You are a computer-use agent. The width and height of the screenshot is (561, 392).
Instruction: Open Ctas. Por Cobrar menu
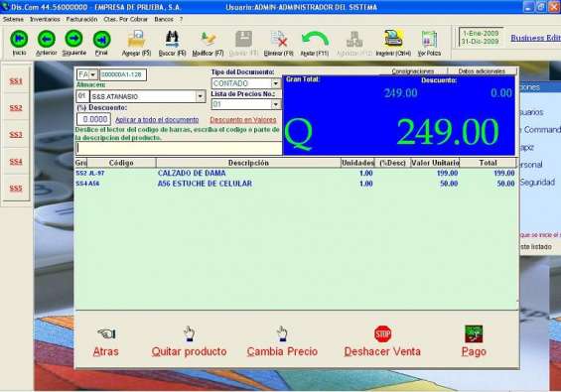pyautogui.click(x=125, y=19)
